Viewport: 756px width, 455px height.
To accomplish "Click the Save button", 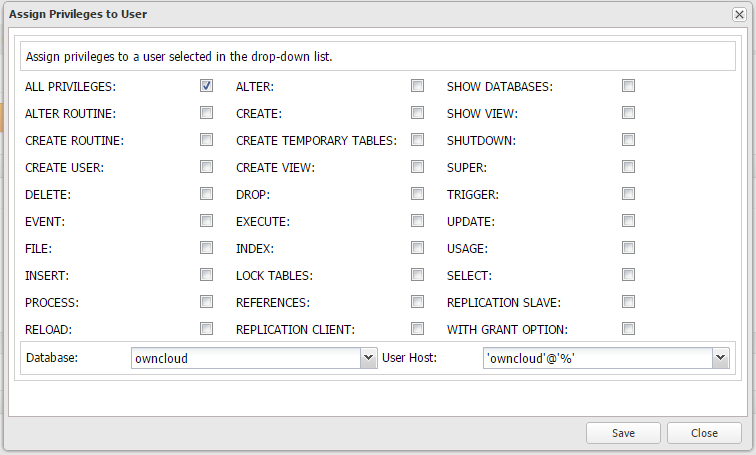I will (623, 433).
